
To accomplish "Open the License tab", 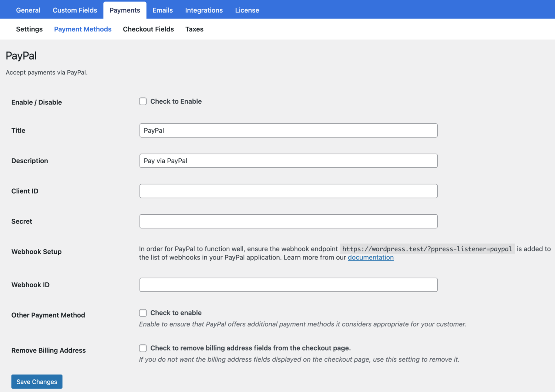I will (247, 10).
